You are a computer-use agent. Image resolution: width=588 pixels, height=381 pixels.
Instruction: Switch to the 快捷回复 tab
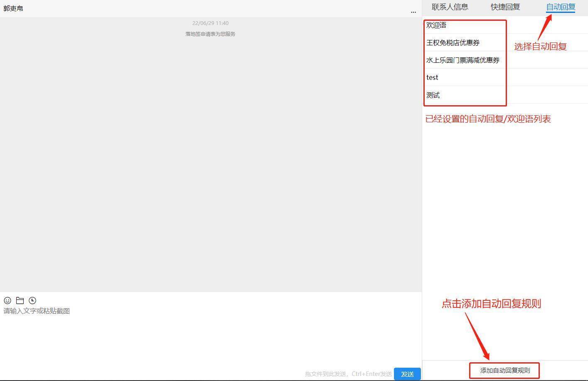point(505,7)
